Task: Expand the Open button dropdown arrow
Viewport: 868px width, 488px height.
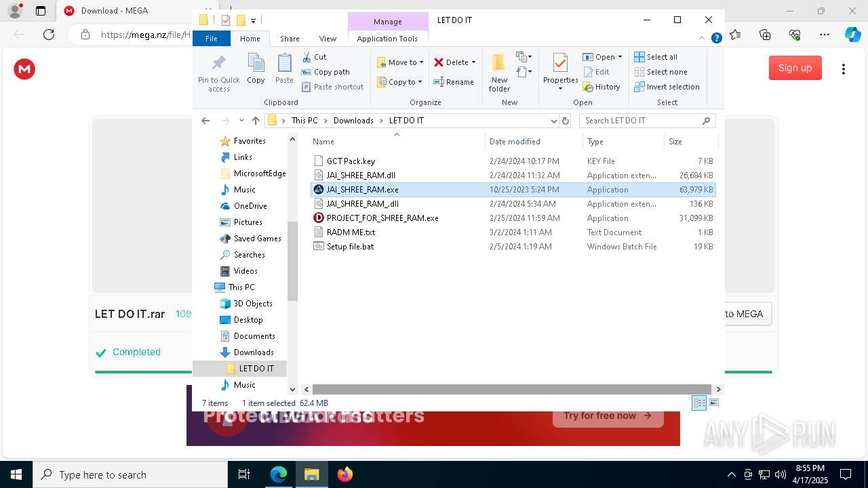Action: coord(620,57)
